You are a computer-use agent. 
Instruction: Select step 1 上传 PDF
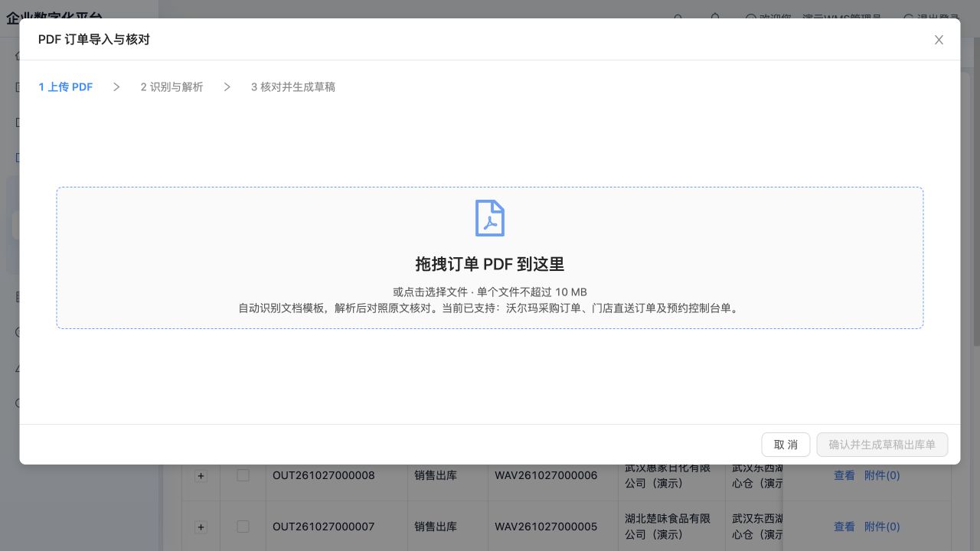click(66, 87)
